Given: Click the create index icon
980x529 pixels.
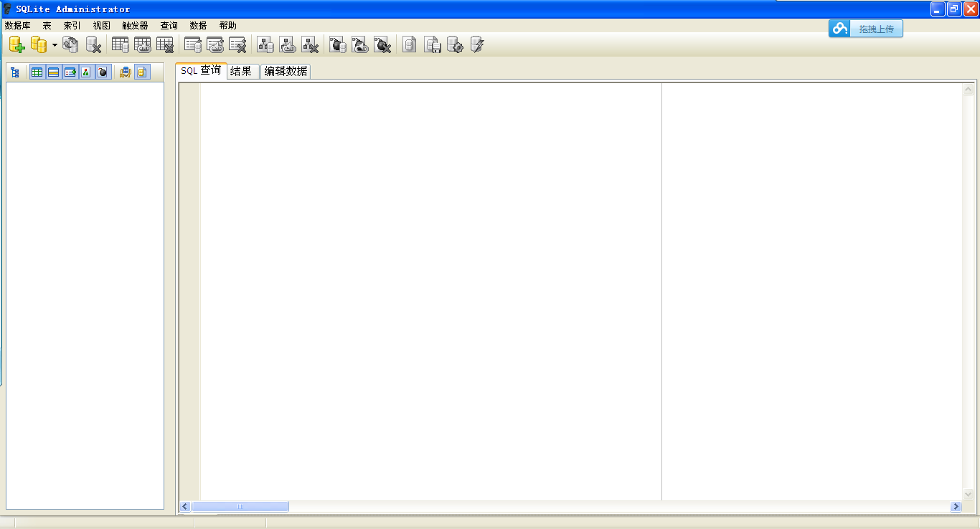Looking at the screenshot, I should pyautogui.click(x=193, y=44).
